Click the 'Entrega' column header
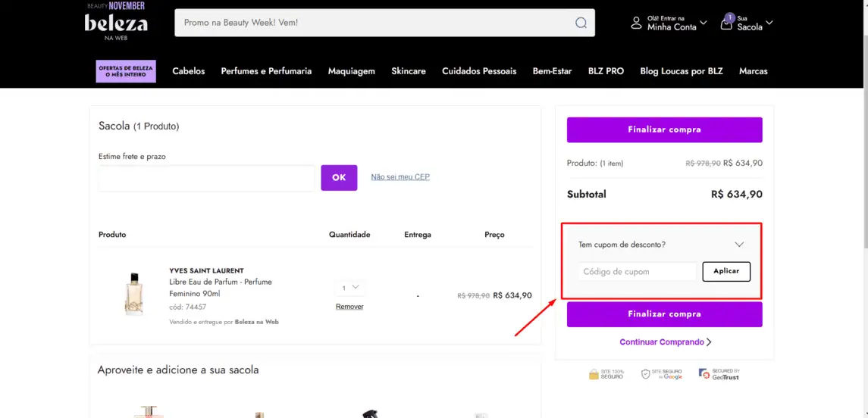868x418 pixels. [x=418, y=235]
